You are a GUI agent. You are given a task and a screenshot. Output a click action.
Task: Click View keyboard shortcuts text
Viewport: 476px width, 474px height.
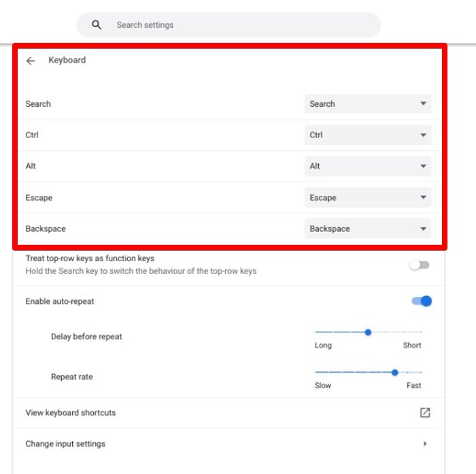pos(71,413)
